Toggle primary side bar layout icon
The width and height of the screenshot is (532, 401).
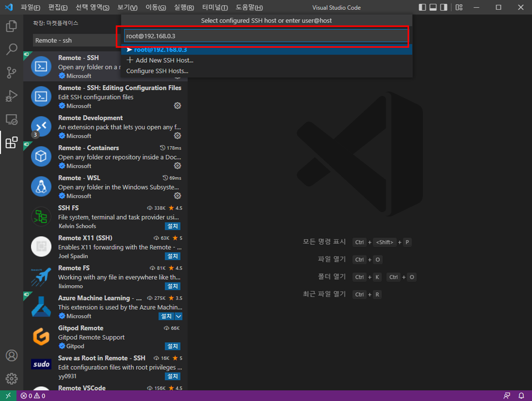pos(422,7)
